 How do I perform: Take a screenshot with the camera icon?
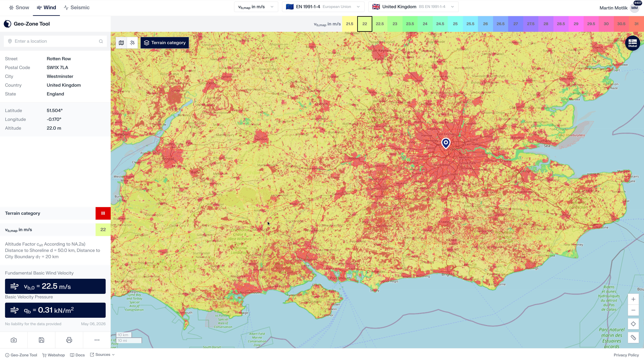(14, 340)
